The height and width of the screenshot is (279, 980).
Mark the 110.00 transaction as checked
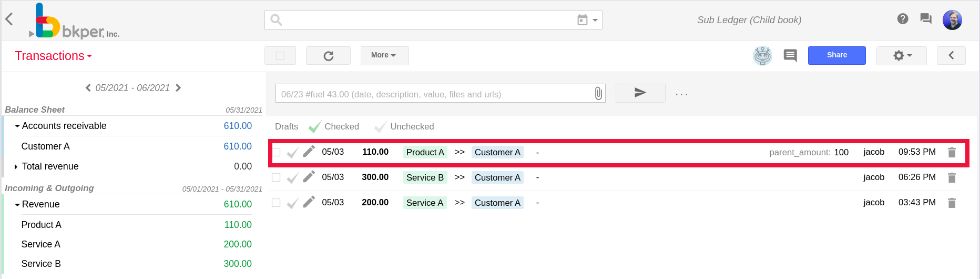293,153
